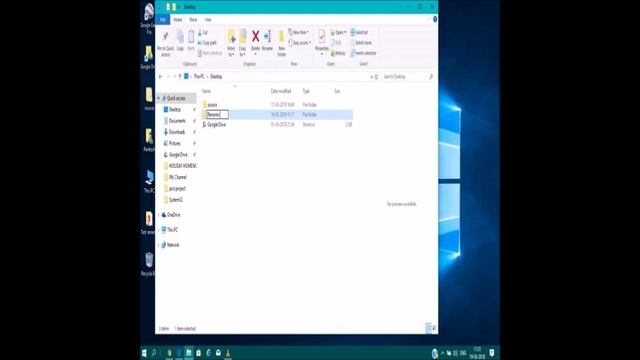Click the Large icons view toggle in status bar
640x360 pixels.
(x=434, y=328)
